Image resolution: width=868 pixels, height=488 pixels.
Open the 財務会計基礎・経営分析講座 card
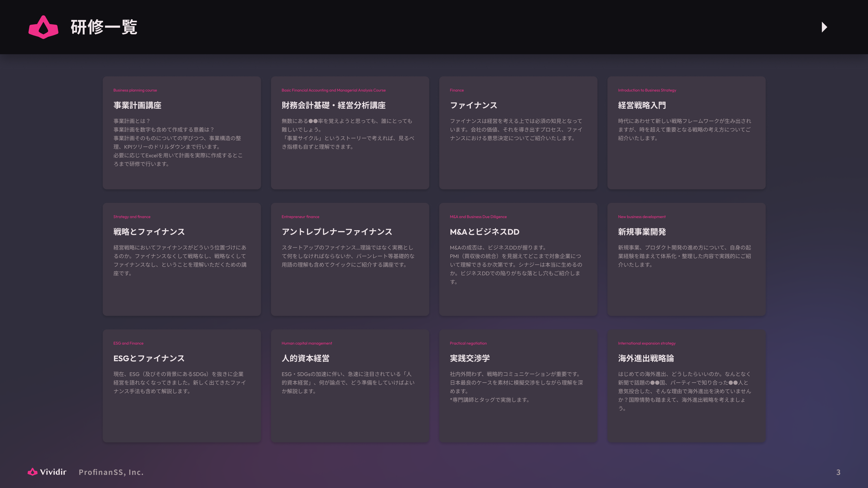coord(350,132)
